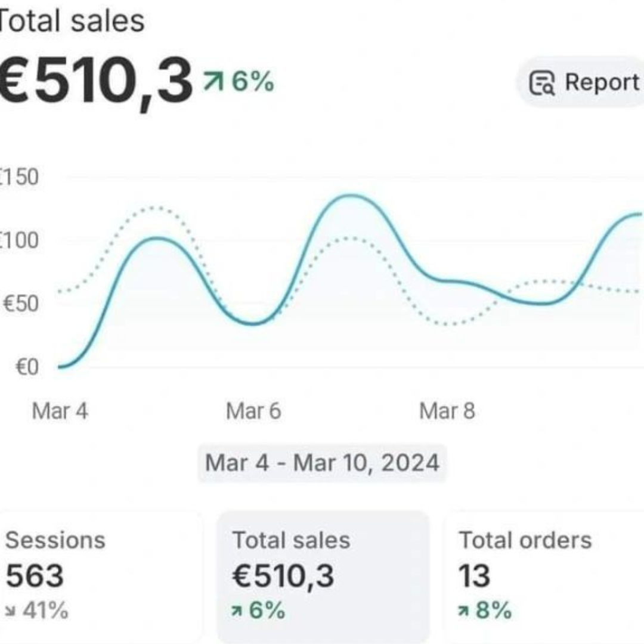Click the up arrow in the Total sales card
This screenshot has width=644, height=644.
click(x=238, y=611)
